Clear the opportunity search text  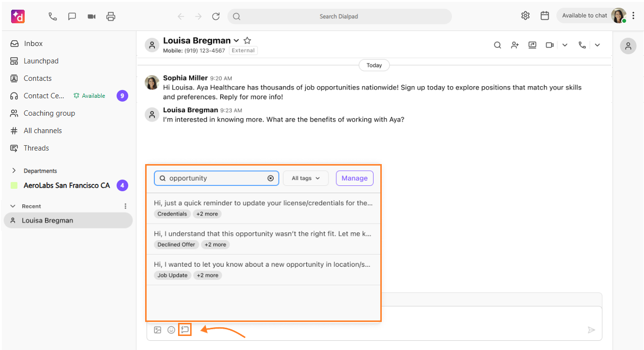(x=270, y=178)
